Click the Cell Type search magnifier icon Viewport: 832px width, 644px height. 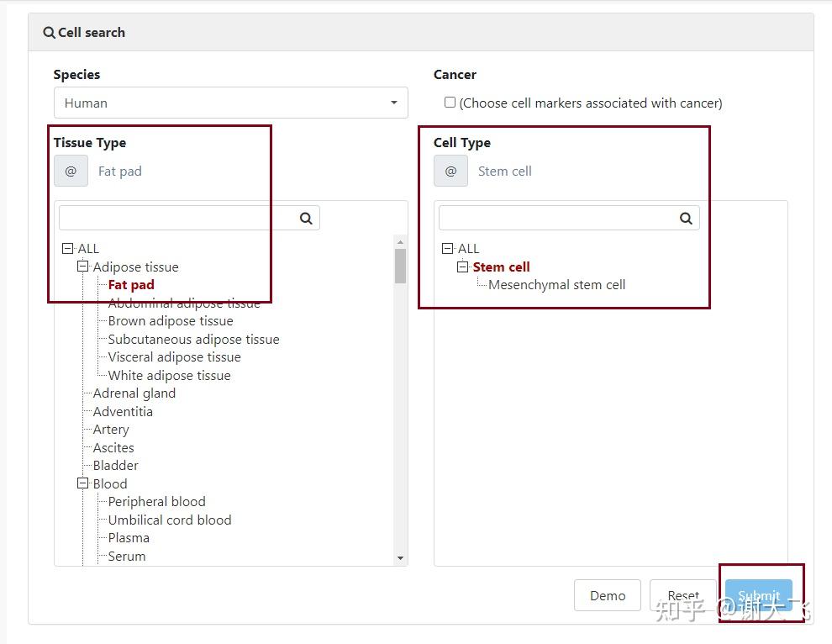pos(686,219)
